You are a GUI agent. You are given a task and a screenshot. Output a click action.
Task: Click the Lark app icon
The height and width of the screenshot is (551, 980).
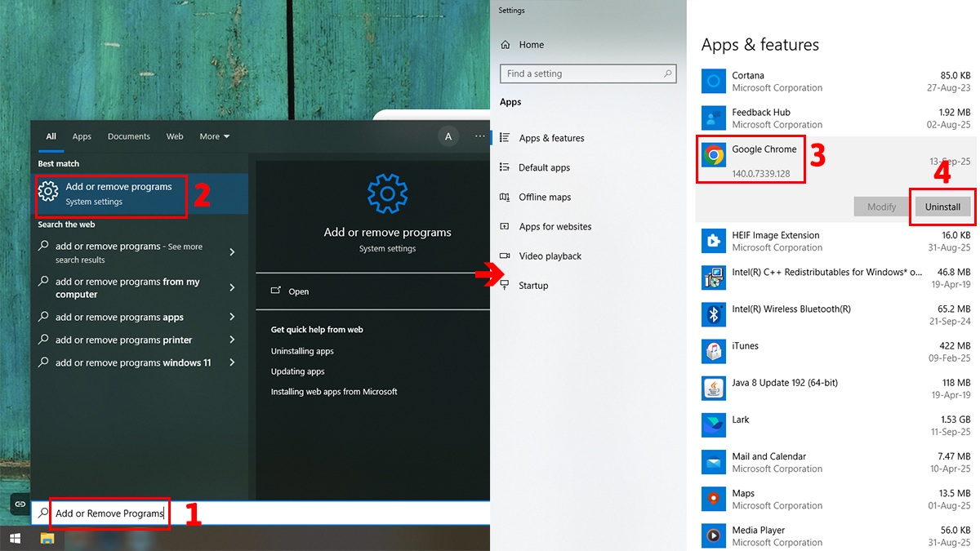click(714, 425)
